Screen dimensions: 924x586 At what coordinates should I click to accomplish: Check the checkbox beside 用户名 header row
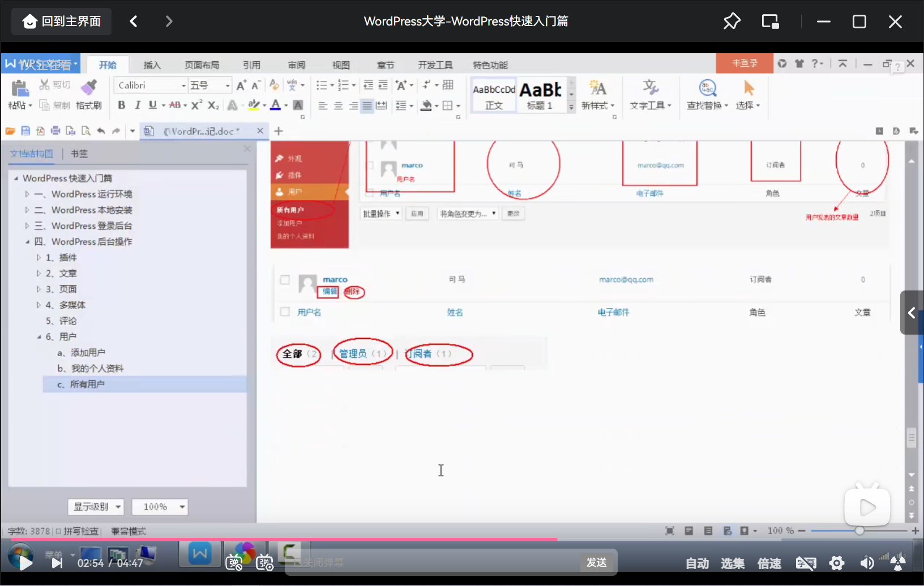[x=285, y=311]
